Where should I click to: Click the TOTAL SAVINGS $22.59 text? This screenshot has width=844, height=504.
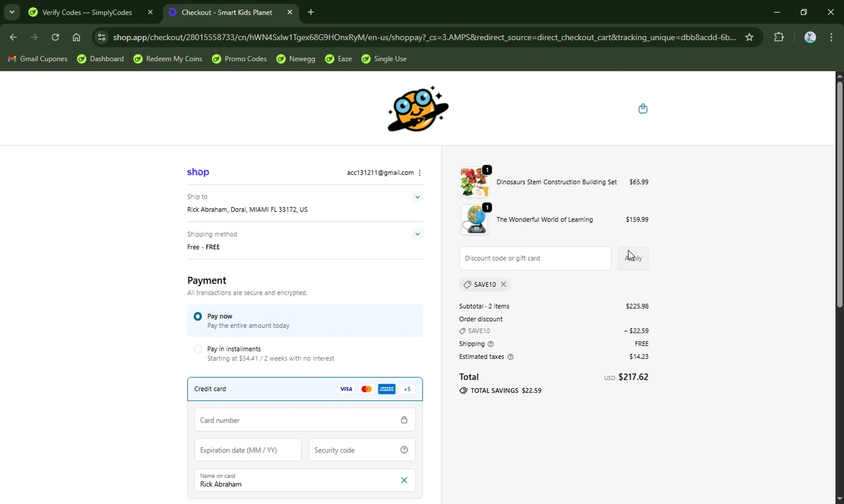(506, 390)
